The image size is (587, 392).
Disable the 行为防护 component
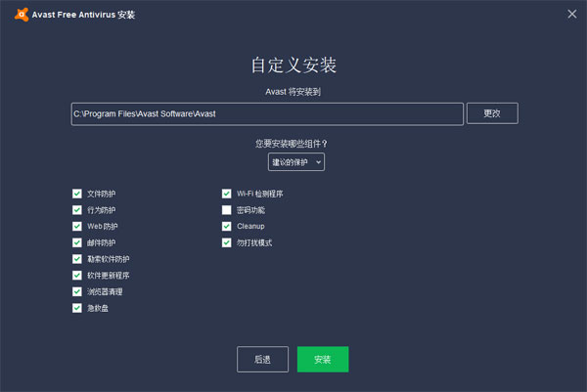[77, 210]
